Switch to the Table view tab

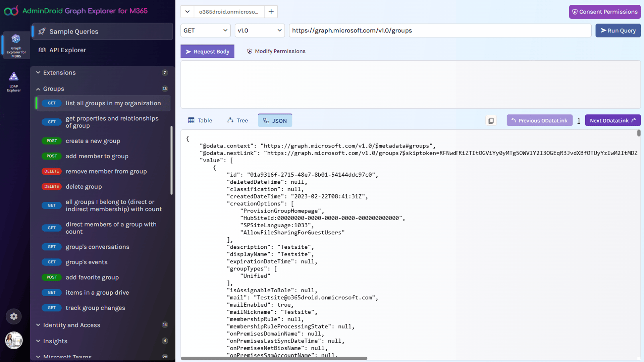pyautogui.click(x=200, y=120)
